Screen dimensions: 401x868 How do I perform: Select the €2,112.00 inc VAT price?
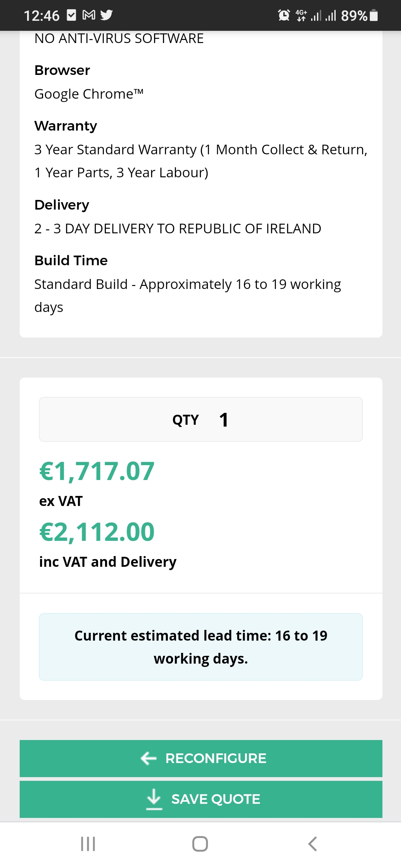point(97,532)
